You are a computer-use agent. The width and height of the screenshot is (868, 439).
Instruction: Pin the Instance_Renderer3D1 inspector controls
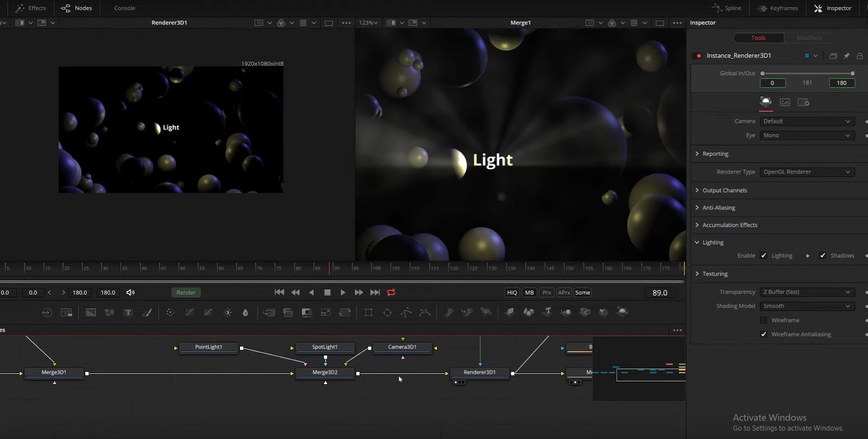pos(846,56)
